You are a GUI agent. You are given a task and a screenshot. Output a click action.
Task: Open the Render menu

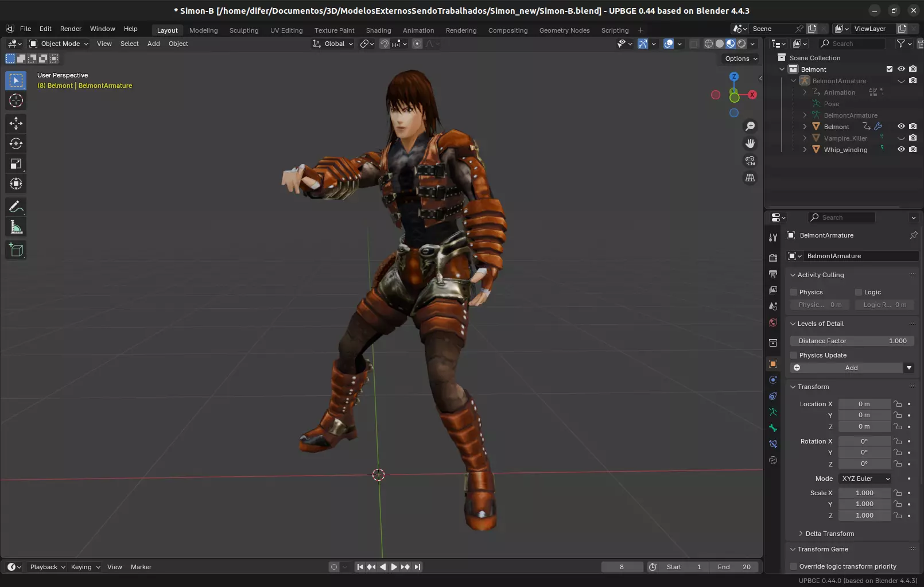[x=71, y=29]
